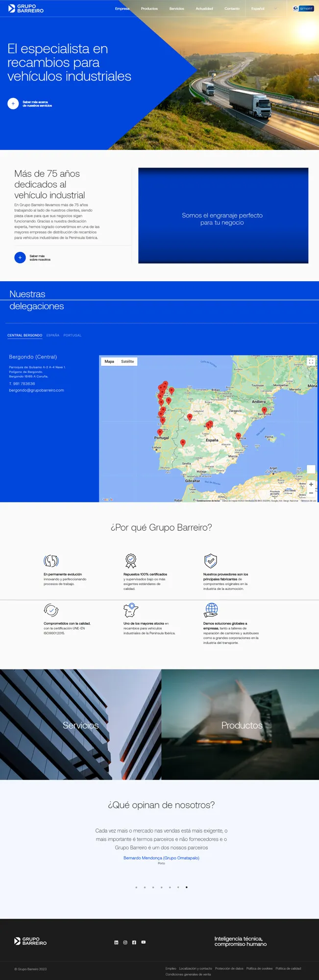Select the Central Bergondo tab
319x980 pixels.
coord(25,335)
